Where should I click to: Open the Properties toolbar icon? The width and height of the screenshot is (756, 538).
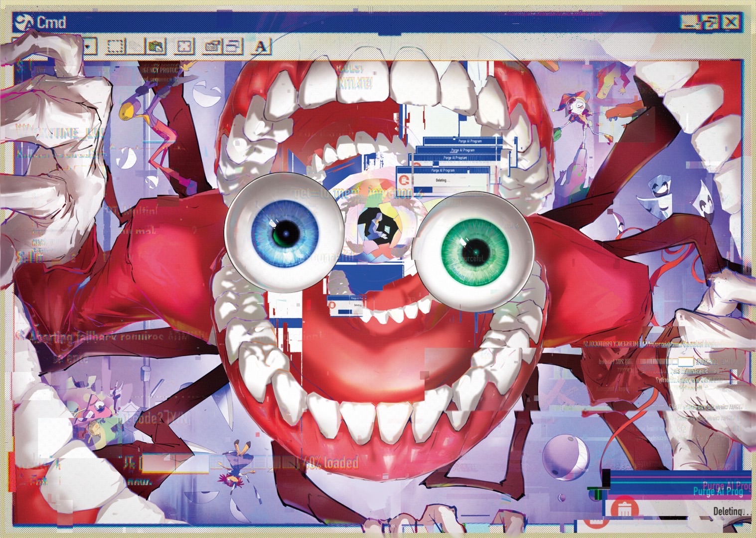[213, 47]
